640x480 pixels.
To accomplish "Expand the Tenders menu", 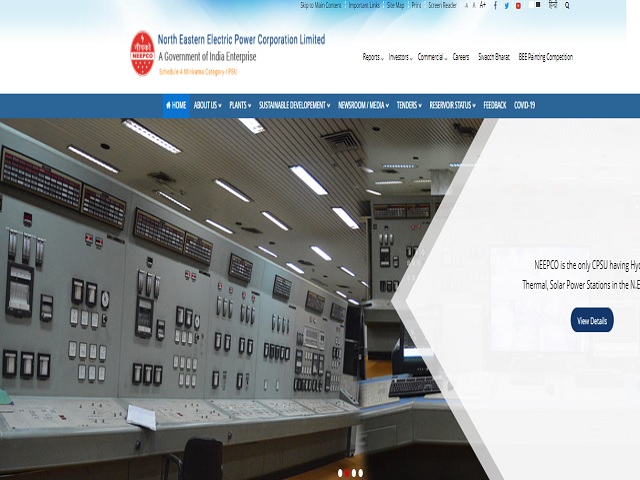I will click(x=409, y=105).
